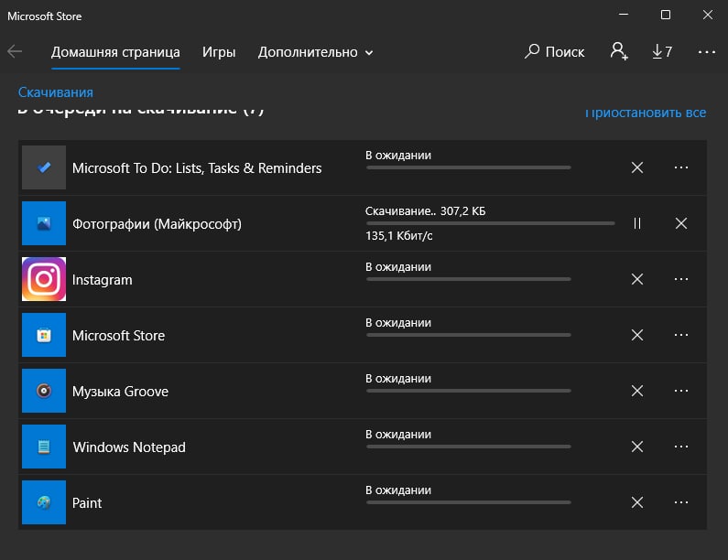
Task: Switch to the Игры tab
Action: pyautogui.click(x=219, y=52)
